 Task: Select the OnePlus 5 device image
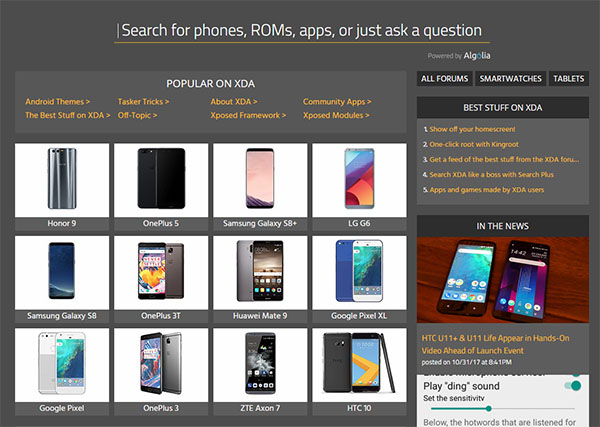[161, 180]
